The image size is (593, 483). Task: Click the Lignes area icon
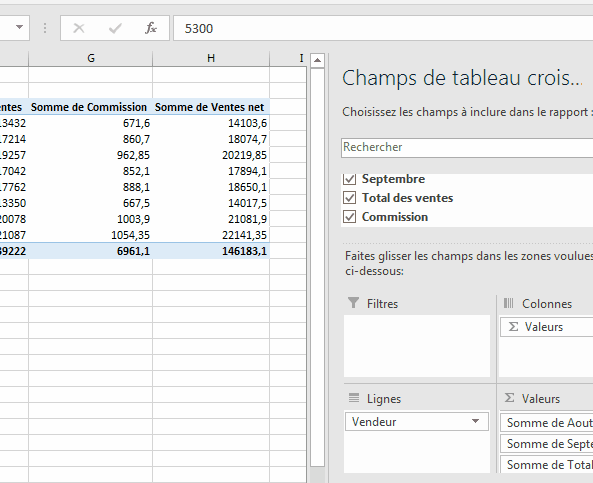pos(354,398)
